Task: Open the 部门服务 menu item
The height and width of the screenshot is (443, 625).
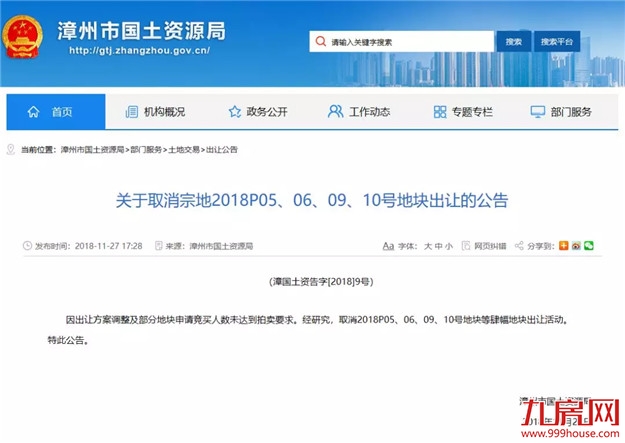Action: pos(571,112)
